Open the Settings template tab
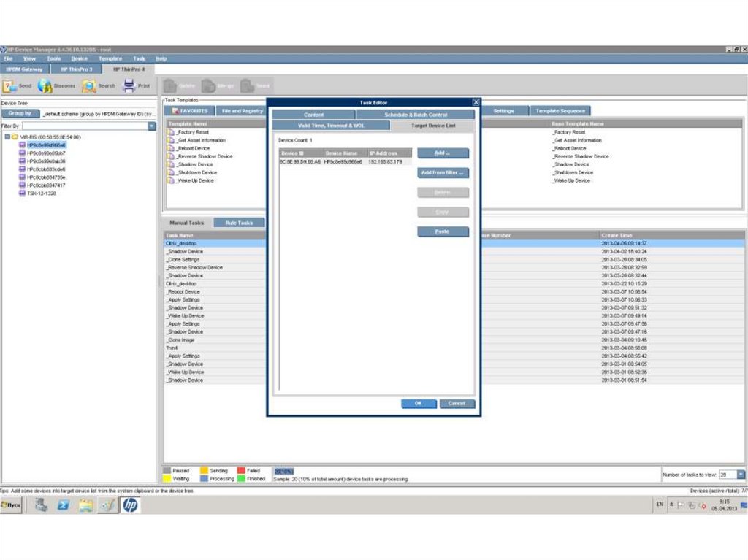Image resolution: width=748 pixels, height=560 pixels. pyautogui.click(x=504, y=111)
